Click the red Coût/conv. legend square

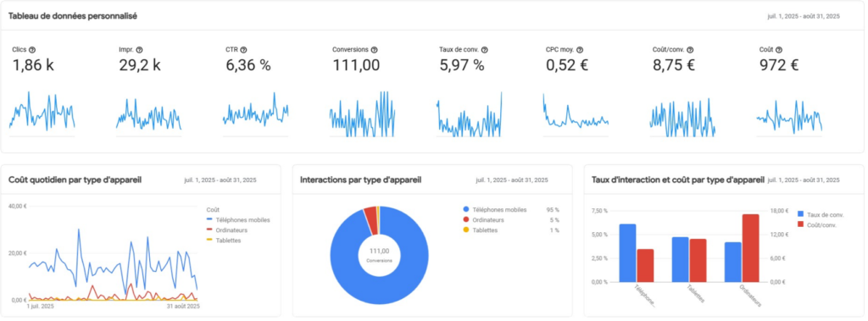801,224
